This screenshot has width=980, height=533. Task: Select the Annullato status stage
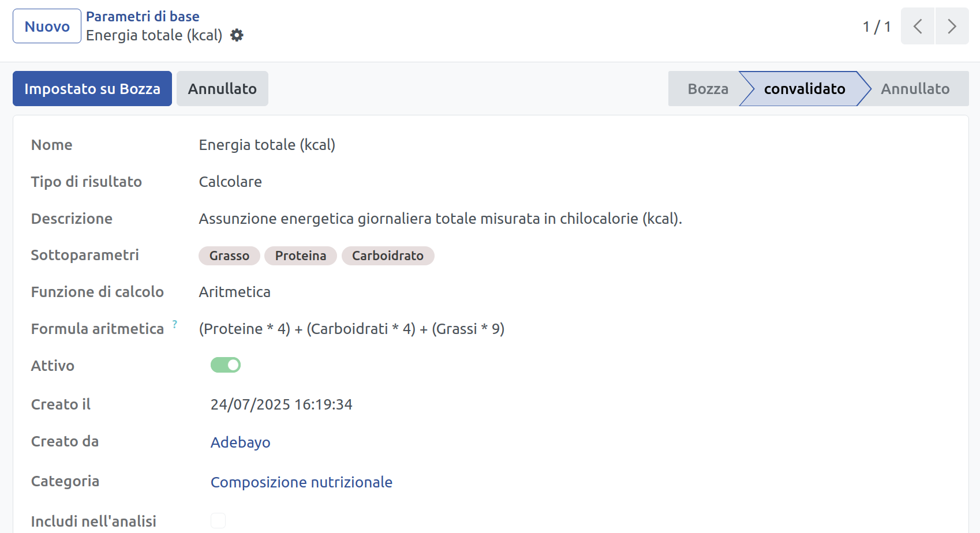(x=915, y=89)
